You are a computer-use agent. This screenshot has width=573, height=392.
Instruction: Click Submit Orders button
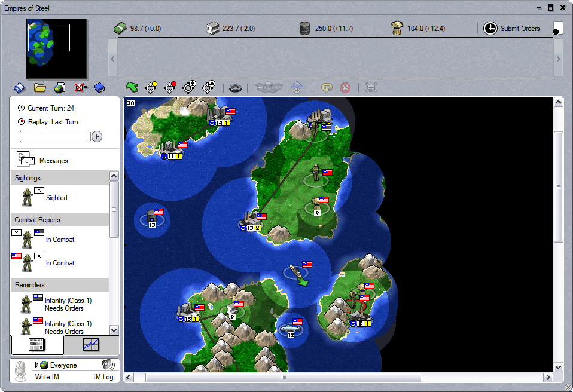pyautogui.click(x=512, y=29)
